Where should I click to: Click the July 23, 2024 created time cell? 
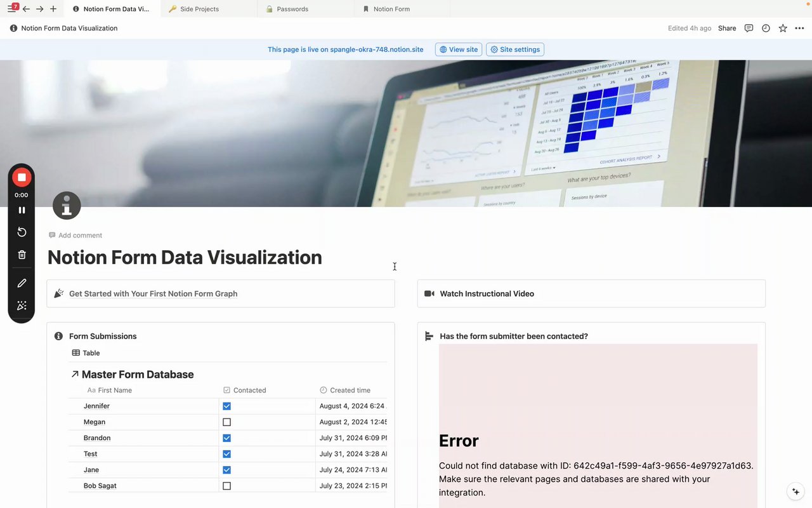point(351,486)
